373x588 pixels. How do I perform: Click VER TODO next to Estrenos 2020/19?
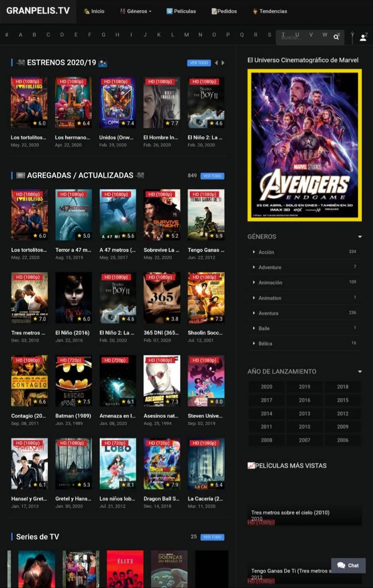[199, 63]
